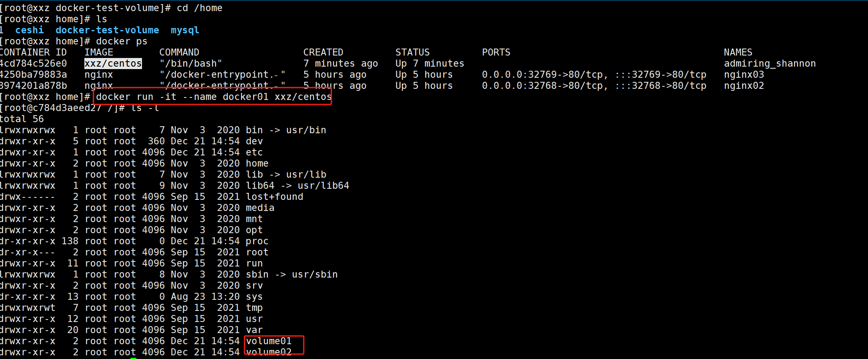Image resolution: width=868 pixels, height=359 pixels.
Task: Click the srv directory entry
Action: pos(254,285)
